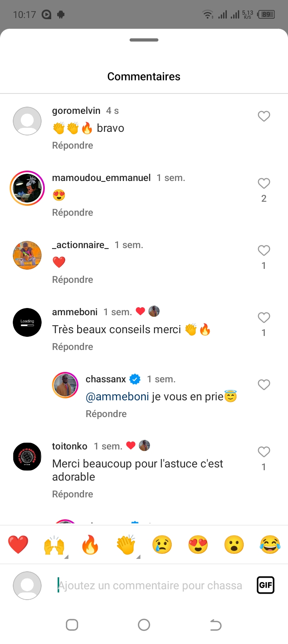Insert red heart quick emoji
This screenshot has height=644, width=288.
pos(18,545)
